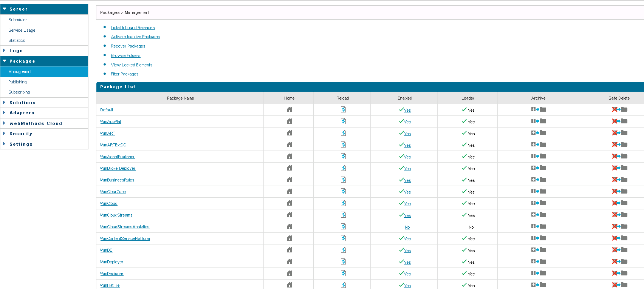
Task: Expand the Security section
Action: point(44,134)
